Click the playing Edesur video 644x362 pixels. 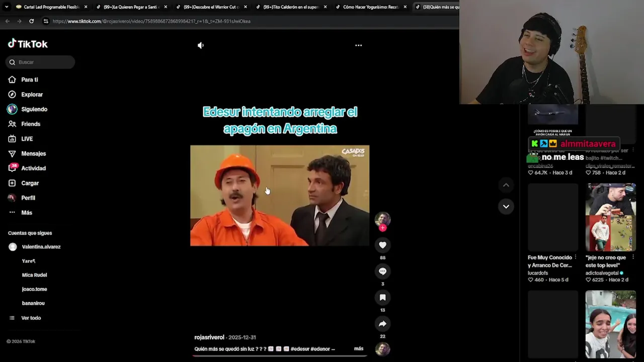click(280, 196)
